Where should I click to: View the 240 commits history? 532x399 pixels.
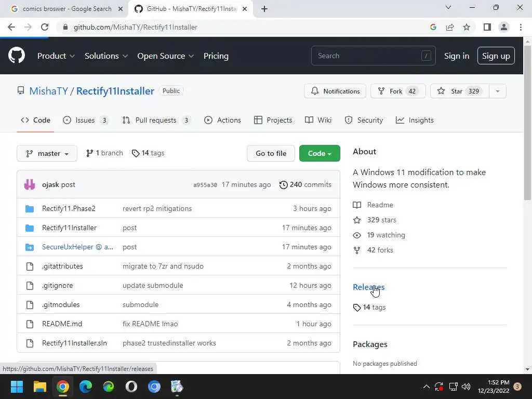[x=305, y=184]
